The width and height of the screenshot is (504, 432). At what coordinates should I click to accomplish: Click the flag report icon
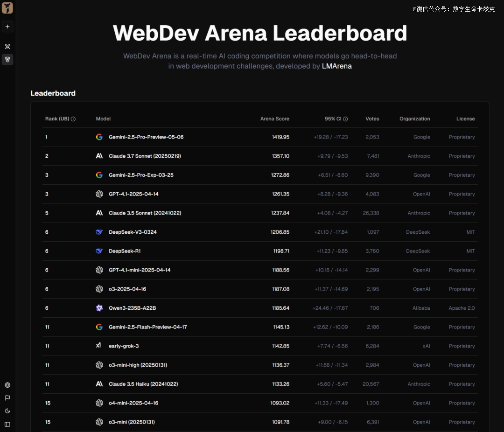(7, 398)
